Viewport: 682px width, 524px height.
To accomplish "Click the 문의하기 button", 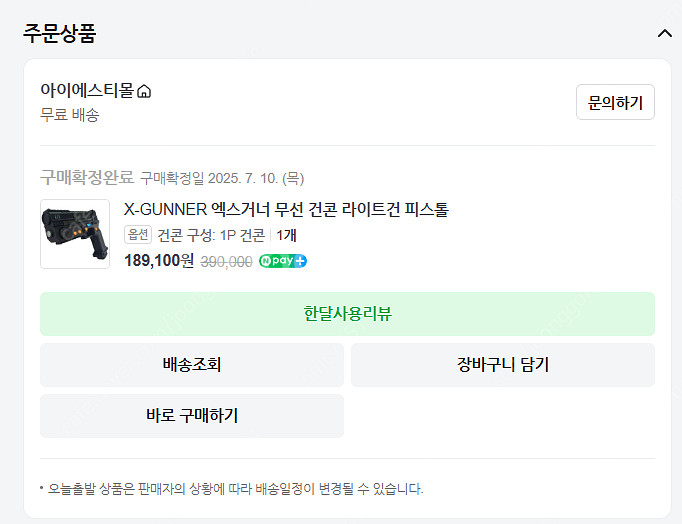I will (615, 102).
